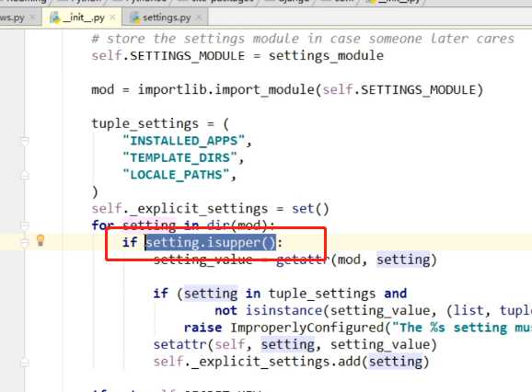Screen dimensions: 532x392
Task: Click 'ImproperlyConfigured' on the raise line
Action: tap(307, 328)
